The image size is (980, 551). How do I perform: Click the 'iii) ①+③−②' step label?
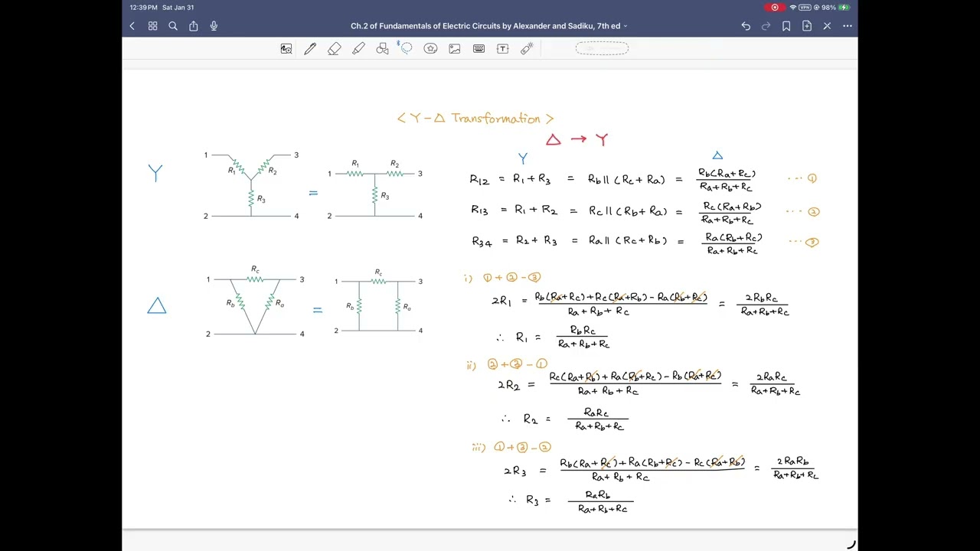pos(511,447)
